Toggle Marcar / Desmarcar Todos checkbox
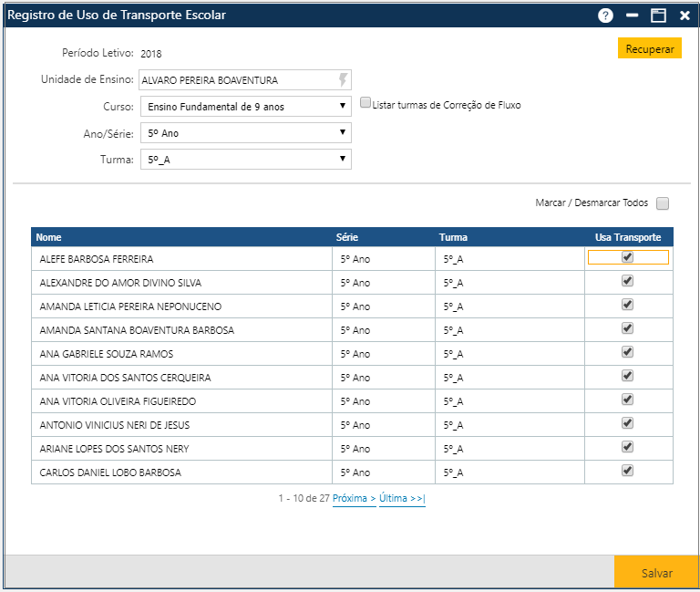The width and height of the screenshot is (700, 592). coord(663,203)
